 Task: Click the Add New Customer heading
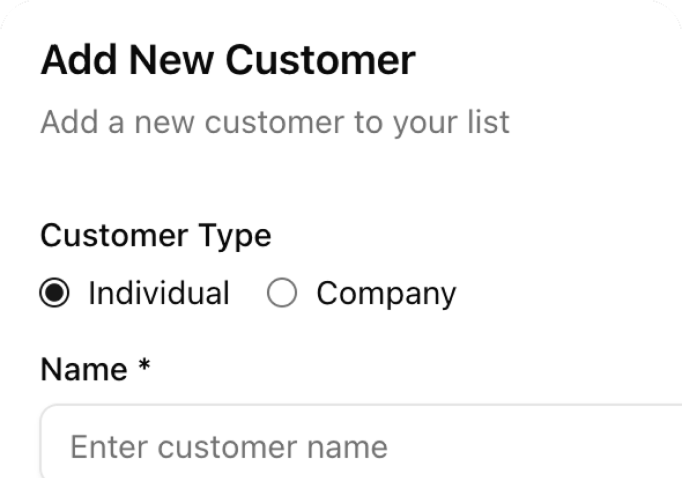[228, 61]
